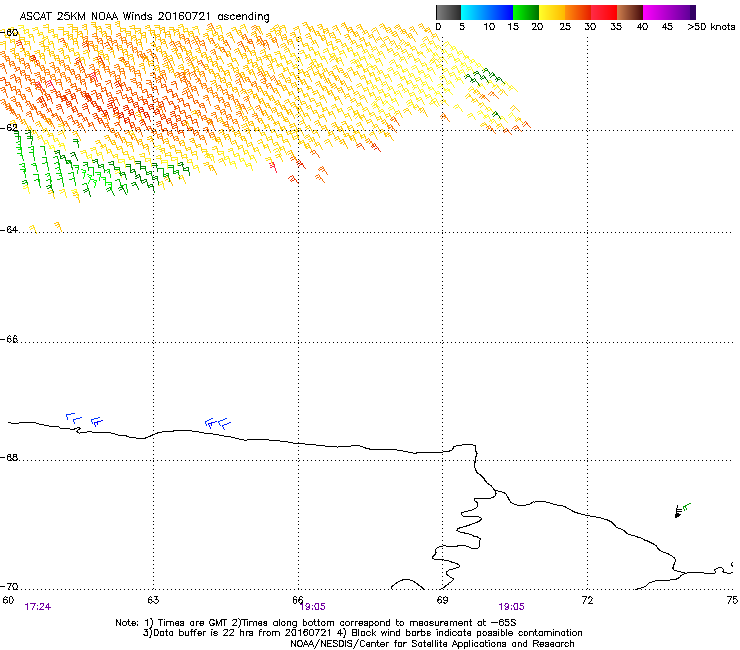Click the '>50 knots' legend label
The height and width of the screenshot is (650, 740).
711,26
